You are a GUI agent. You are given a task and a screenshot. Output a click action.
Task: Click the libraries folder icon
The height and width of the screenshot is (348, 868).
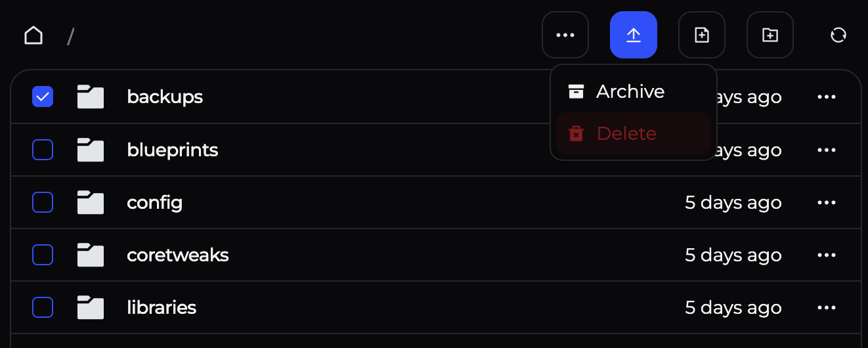click(x=91, y=307)
